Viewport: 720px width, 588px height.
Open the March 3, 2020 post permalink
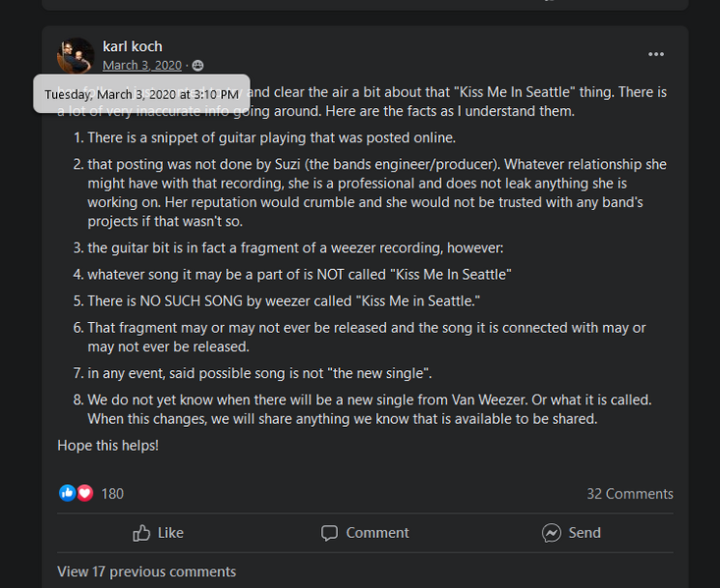point(141,65)
